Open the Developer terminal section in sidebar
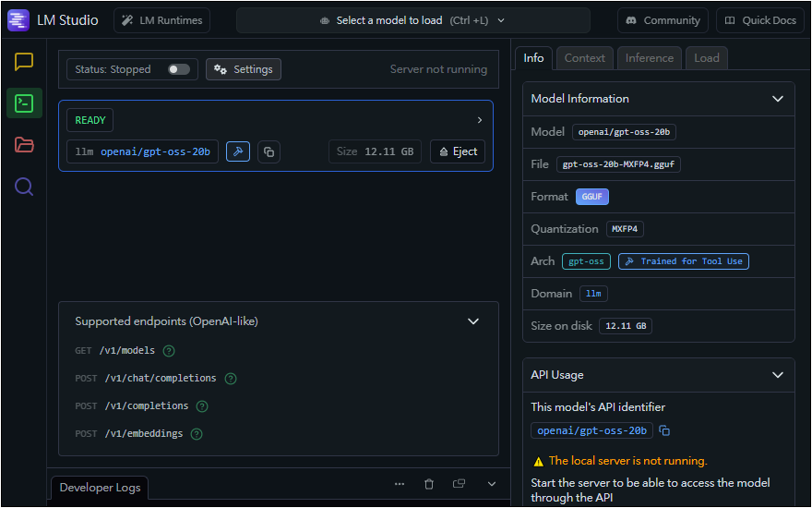Image resolution: width=812 pixels, height=508 pixels. [24, 103]
